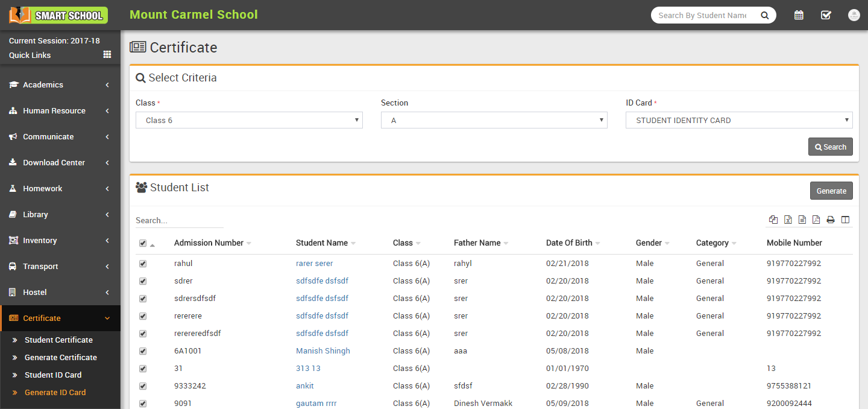This screenshot has height=409, width=868.
Task: Uncheck the checkbox for Manish Shingh
Action: [143, 351]
